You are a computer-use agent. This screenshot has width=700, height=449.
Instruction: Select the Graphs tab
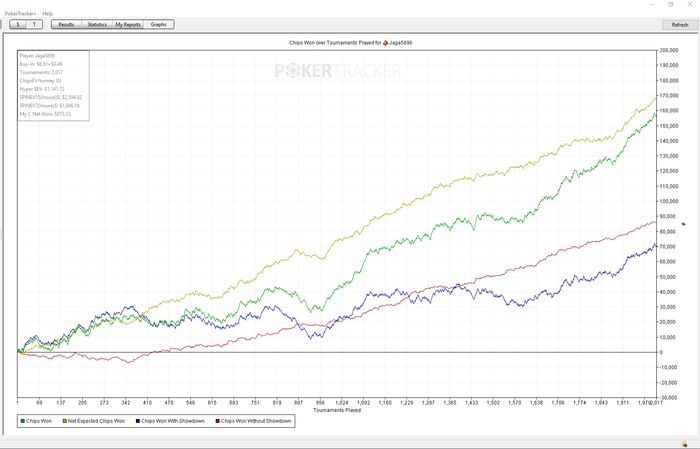pyautogui.click(x=158, y=25)
